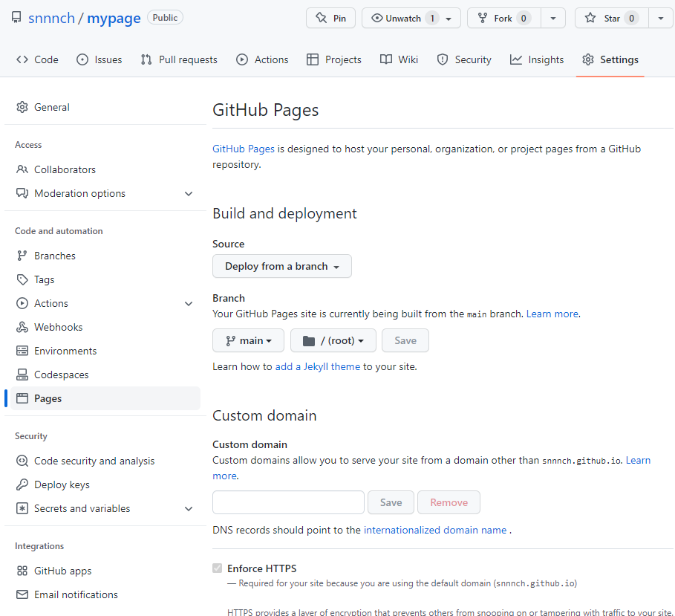This screenshot has width=675, height=616.
Task: Switch to the Code tab
Action: tap(37, 59)
